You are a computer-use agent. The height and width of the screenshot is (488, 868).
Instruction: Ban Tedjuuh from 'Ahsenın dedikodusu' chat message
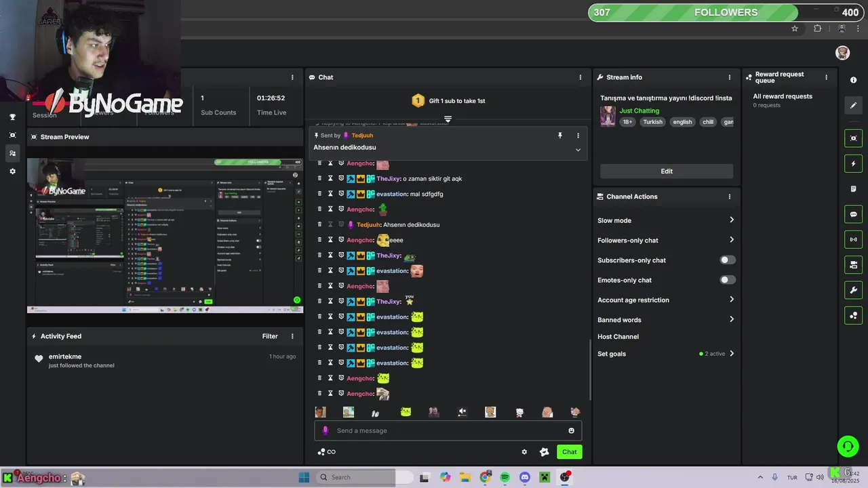tap(341, 224)
